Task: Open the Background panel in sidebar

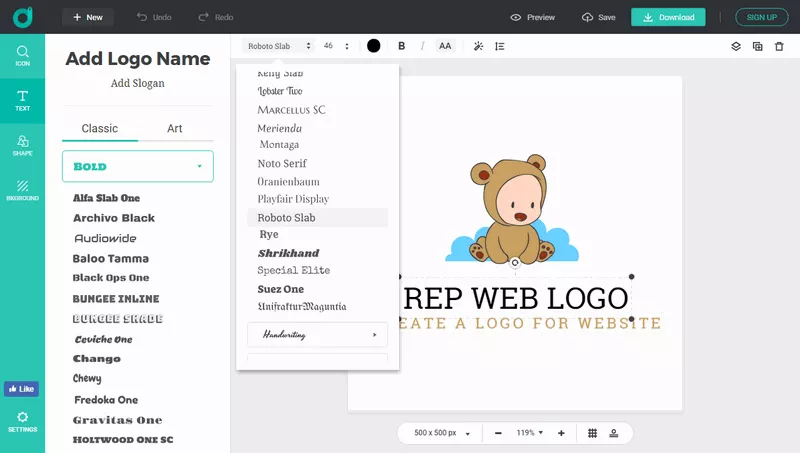Action: [22, 191]
